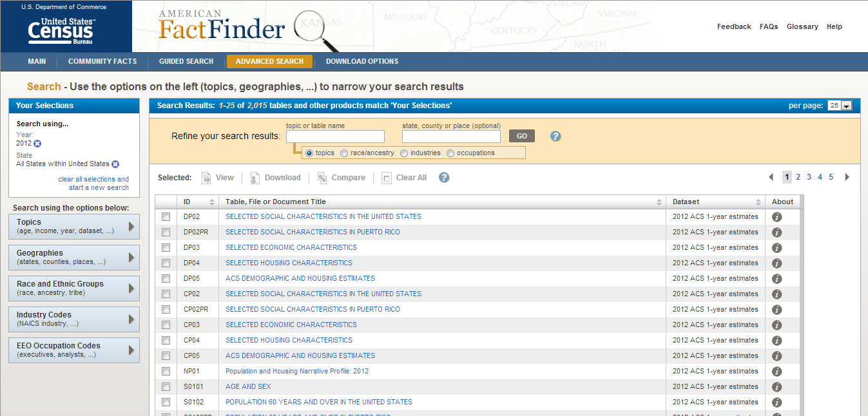The width and height of the screenshot is (868, 416).
Task: Open About info for CP03 row
Action: (776, 325)
